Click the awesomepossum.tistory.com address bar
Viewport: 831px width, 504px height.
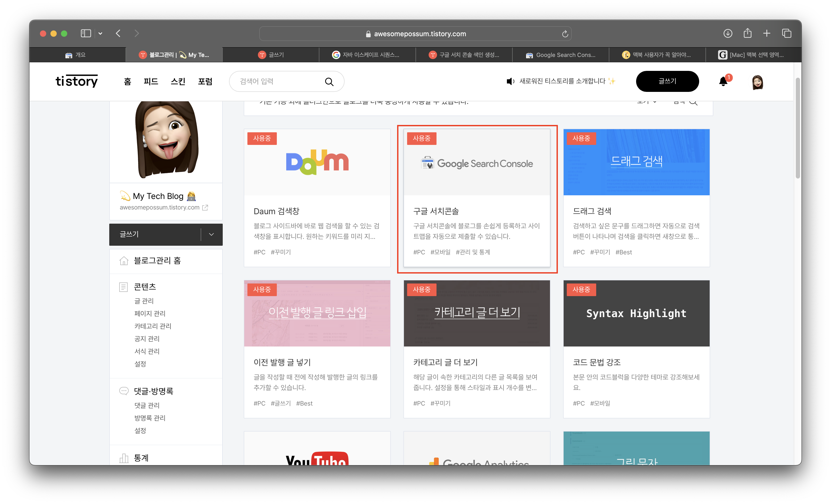pos(415,34)
